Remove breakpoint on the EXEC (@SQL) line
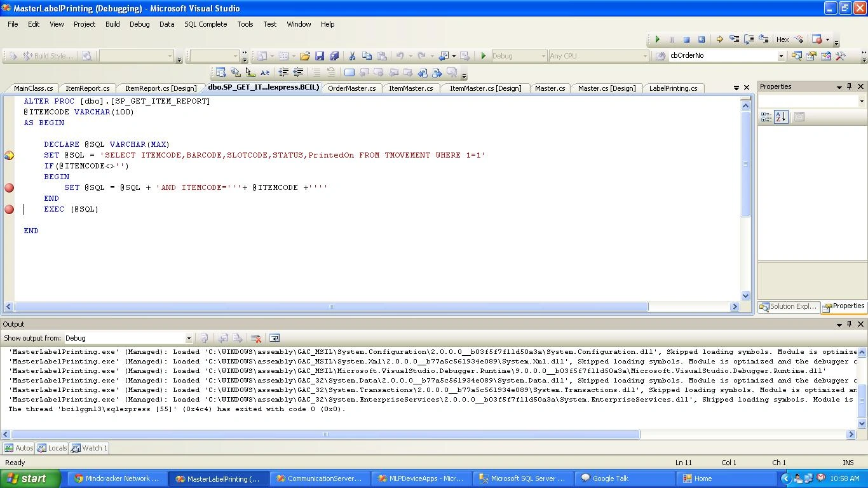The height and width of the screenshot is (488, 868). 9,209
